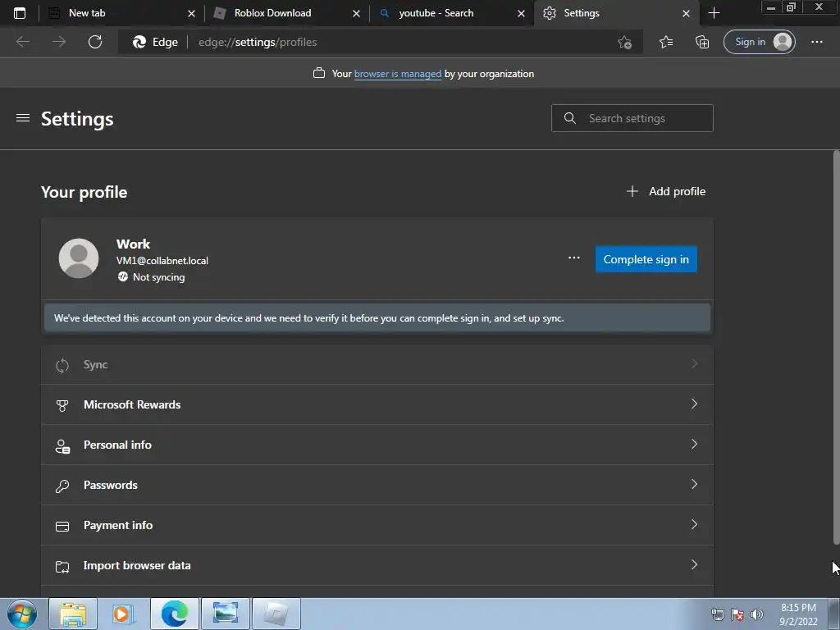This screenshot has width=840, height=630.
Task: Open a new tab with plus button
Action: 714,13
